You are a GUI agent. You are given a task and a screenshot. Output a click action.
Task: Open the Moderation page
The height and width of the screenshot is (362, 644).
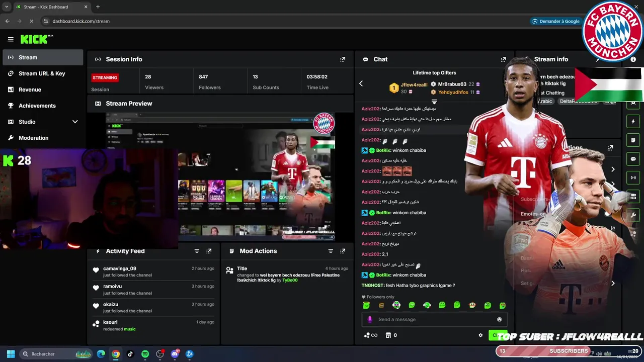[43, 138]
